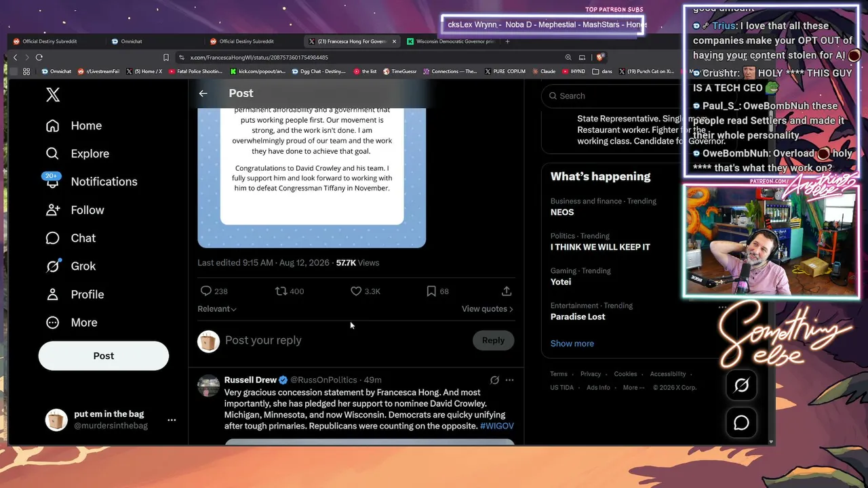Bookmark the post with 68 bookmarks
This screenshot has width=868, height=488.
[x=431, y=291]
